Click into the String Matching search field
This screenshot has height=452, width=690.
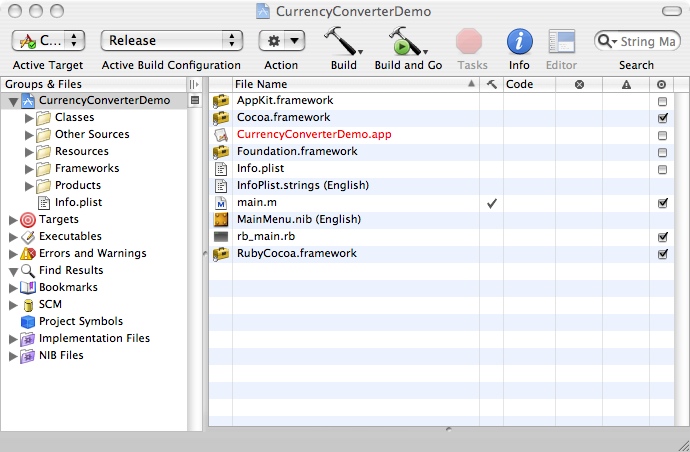point(648,41)
